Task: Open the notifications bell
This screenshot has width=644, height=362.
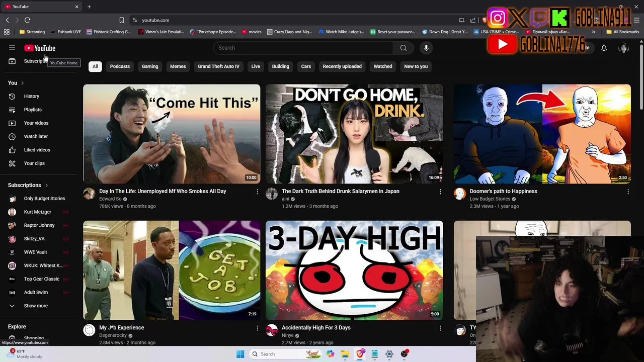Action: 604,48
